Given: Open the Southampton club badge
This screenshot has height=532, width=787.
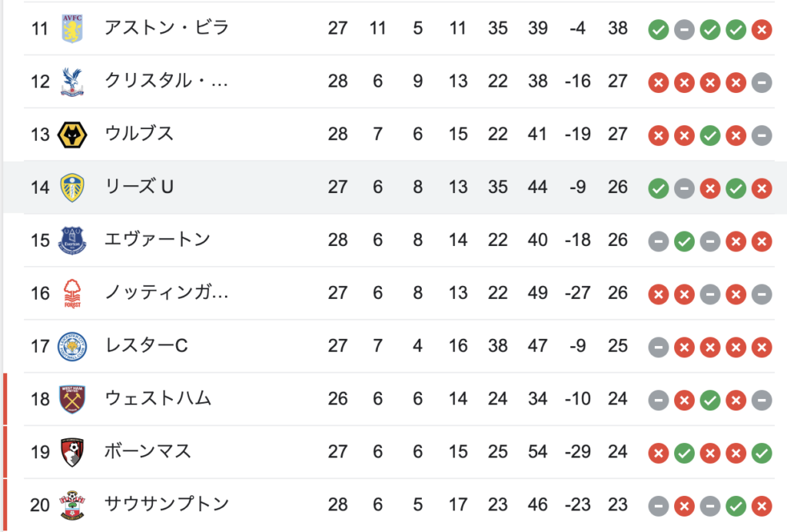Looking at the screenshot, I should tap(72, 505).
